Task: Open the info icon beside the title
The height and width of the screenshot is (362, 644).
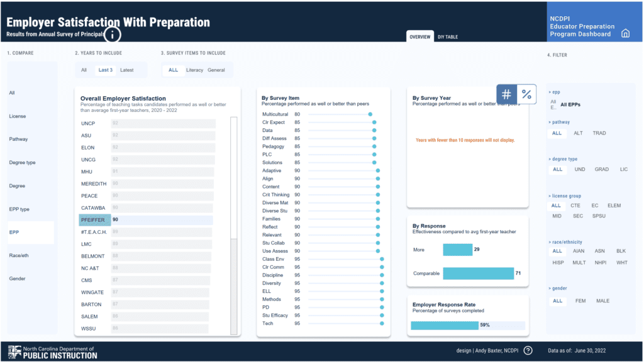Action: [112, 35]
